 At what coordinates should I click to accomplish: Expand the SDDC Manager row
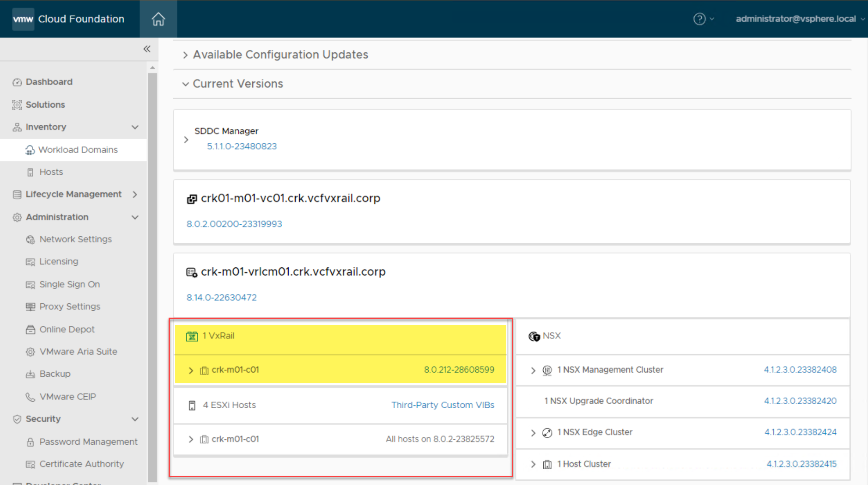(186, 139)
